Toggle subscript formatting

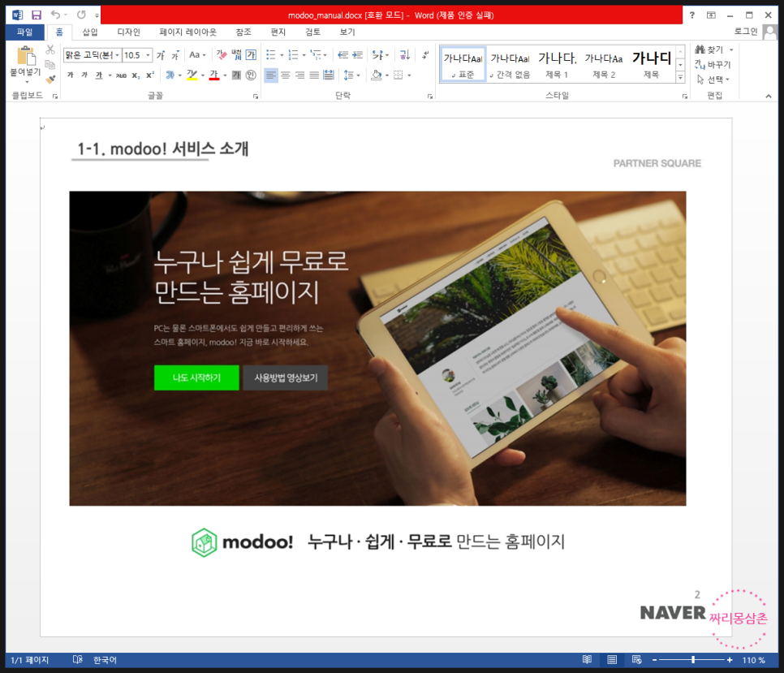tap(136, 75)
